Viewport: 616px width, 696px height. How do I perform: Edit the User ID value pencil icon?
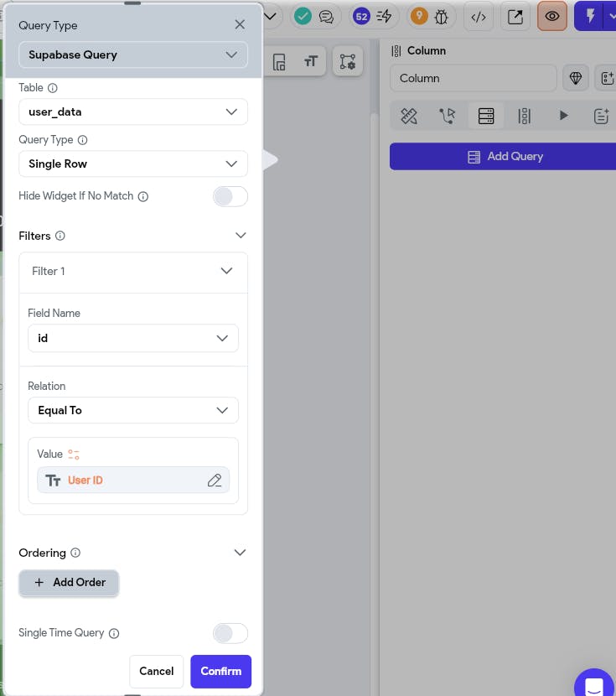pyautogui.click(x=215, y=480)
